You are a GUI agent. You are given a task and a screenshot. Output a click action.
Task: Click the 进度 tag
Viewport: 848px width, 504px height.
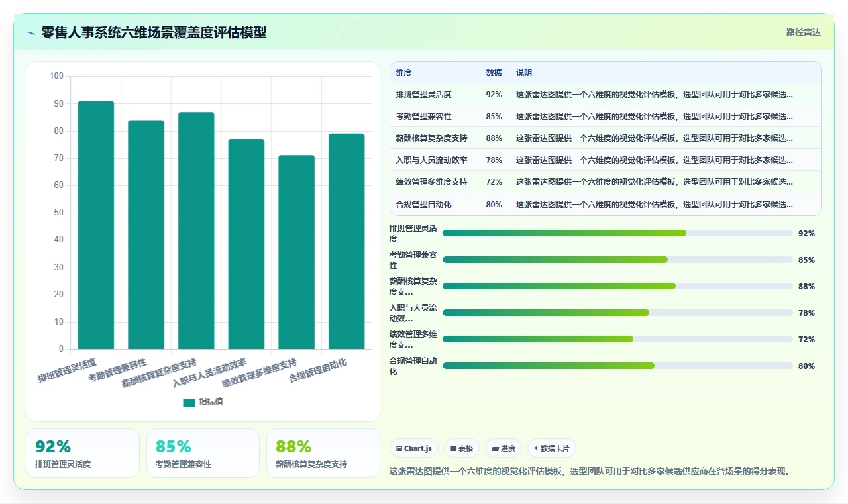click(503, 448)
